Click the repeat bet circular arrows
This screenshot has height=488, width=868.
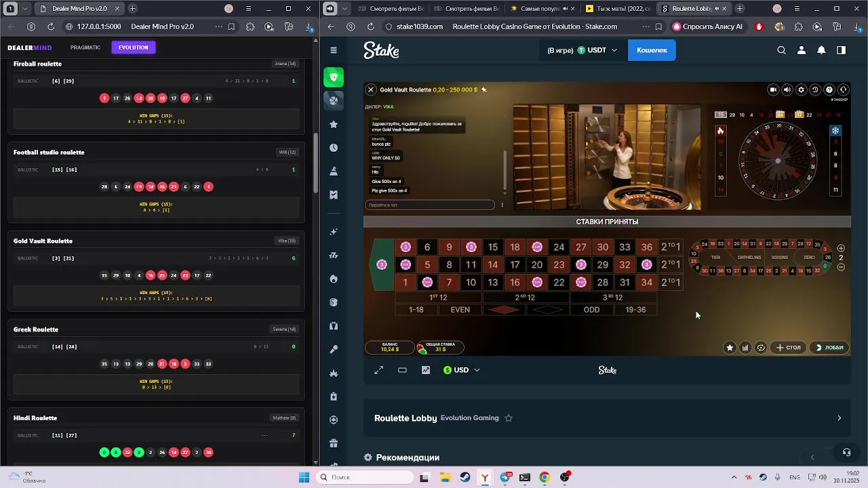[x=761, y=348]
